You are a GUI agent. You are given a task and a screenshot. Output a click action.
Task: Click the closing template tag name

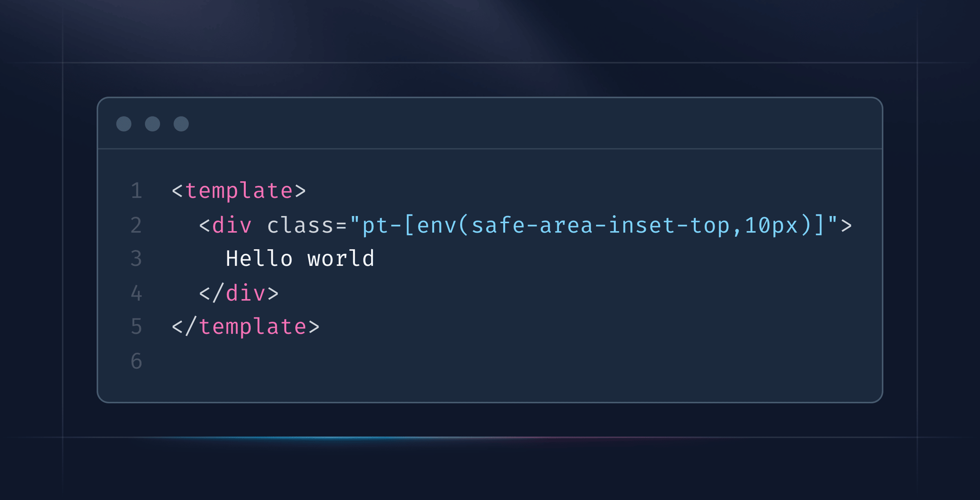coord(252,327)
